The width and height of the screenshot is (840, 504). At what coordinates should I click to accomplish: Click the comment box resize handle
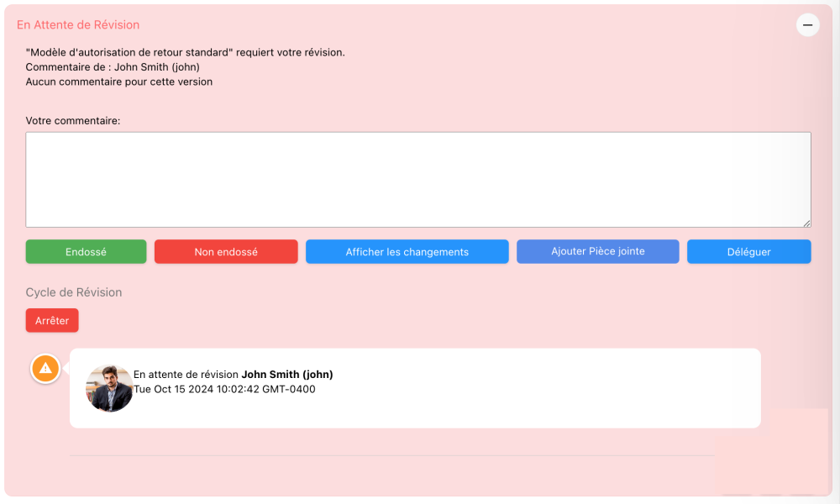pyautogui.click(x=806, y=223)
